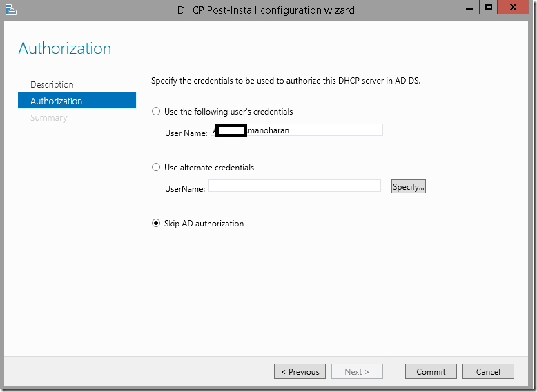Select the Authorization step in sidebar
Image resolution: width=537 pixels, height=392 pixels.
point(77,100)
